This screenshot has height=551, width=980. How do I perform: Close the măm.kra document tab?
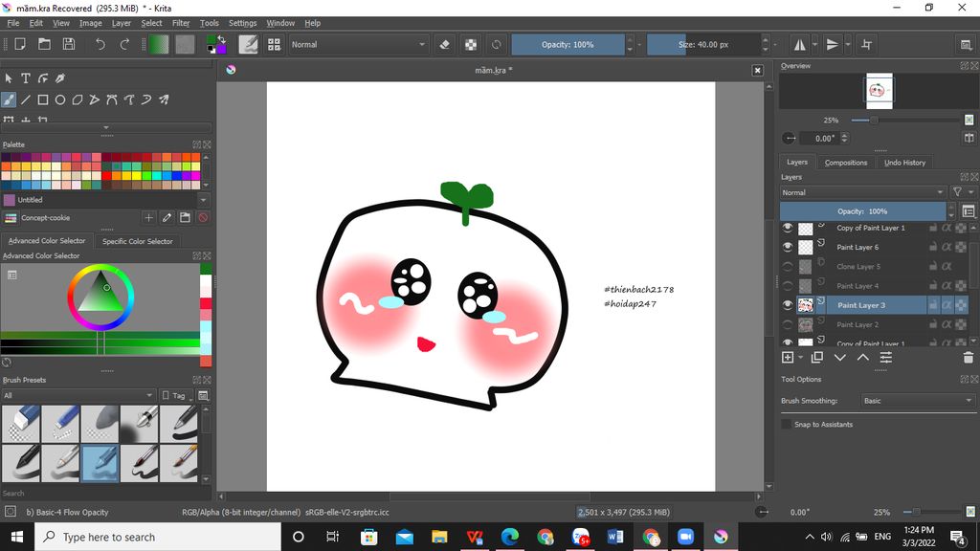point(758,70)
